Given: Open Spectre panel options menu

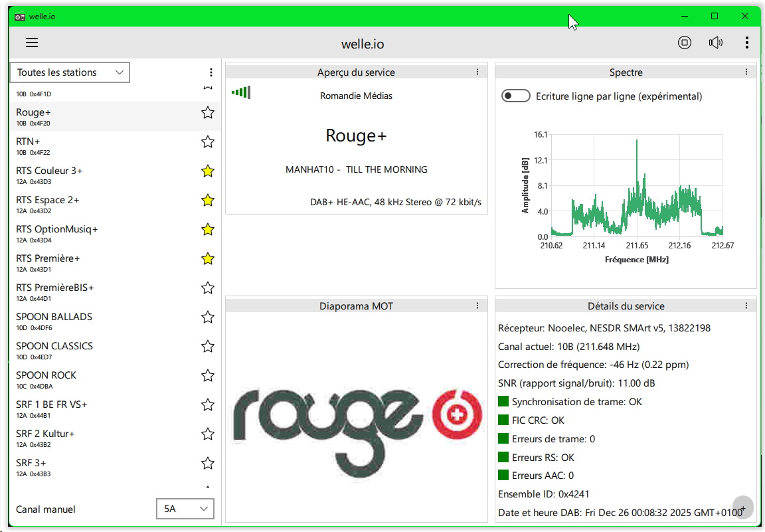Looking at the screenshot, I should click(746, 72).
